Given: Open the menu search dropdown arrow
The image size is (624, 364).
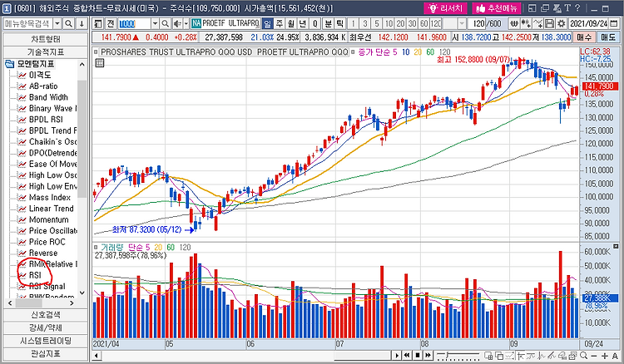Looking at the screenshot, I should pos(57,24).
